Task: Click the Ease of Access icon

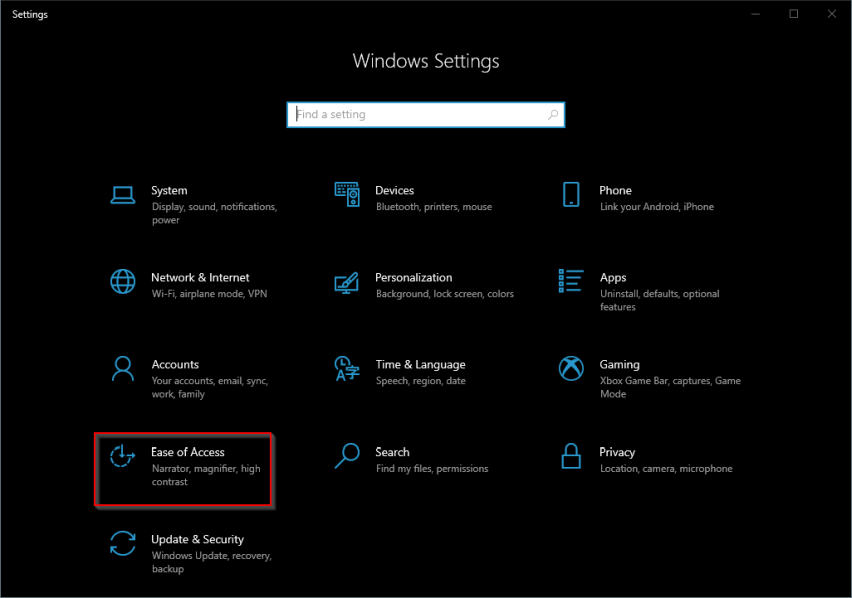Action: pos(122,456)
